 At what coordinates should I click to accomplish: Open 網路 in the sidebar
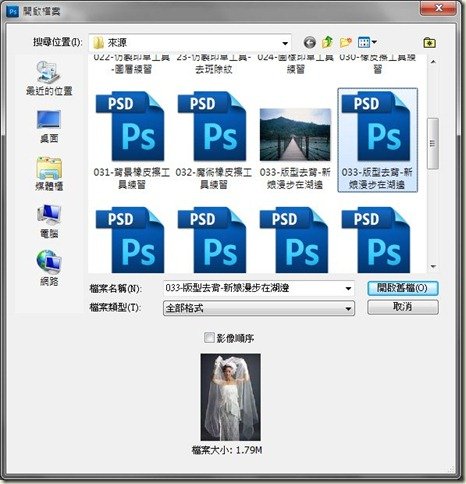(x=49, y=269)
